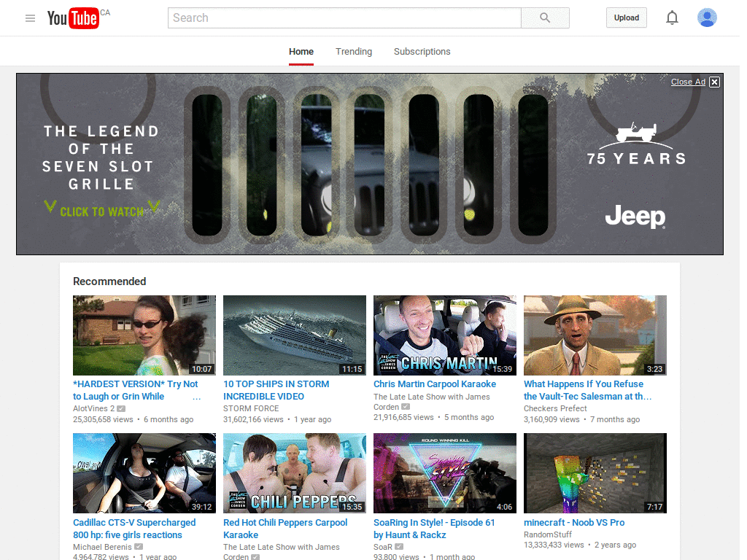Click '*HARDEST VERSION* Try Not to Laugh' title
This screenshot has height=560, width=747.
pos(135,390)
